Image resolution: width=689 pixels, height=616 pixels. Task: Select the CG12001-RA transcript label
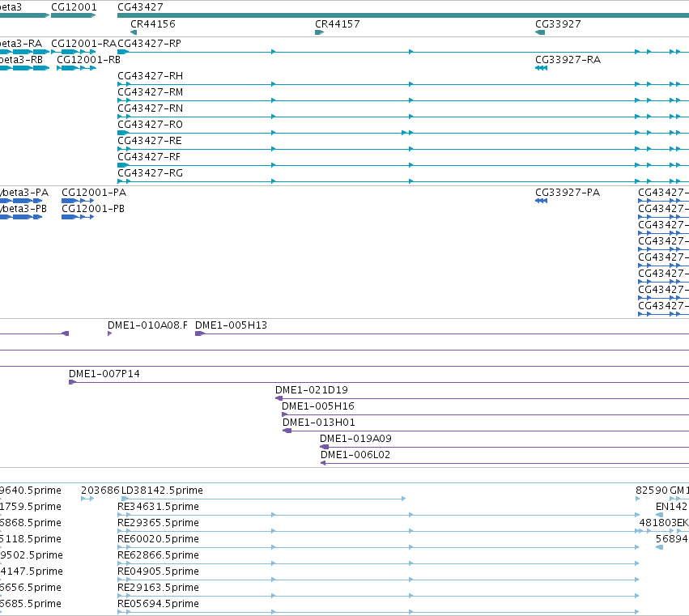point(84,44)
